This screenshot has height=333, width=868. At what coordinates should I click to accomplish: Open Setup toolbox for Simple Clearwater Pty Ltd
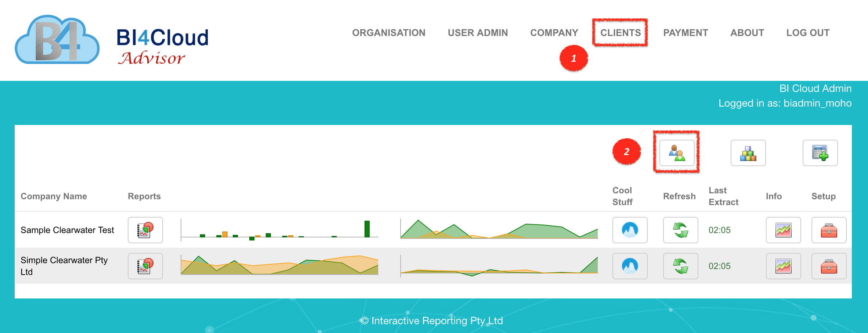coord(829,266)
